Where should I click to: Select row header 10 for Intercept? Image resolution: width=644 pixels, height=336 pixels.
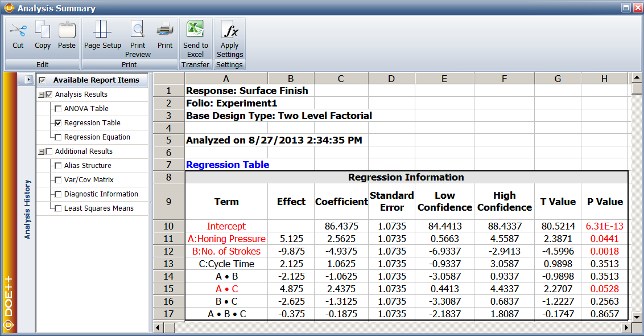[168, 226]
